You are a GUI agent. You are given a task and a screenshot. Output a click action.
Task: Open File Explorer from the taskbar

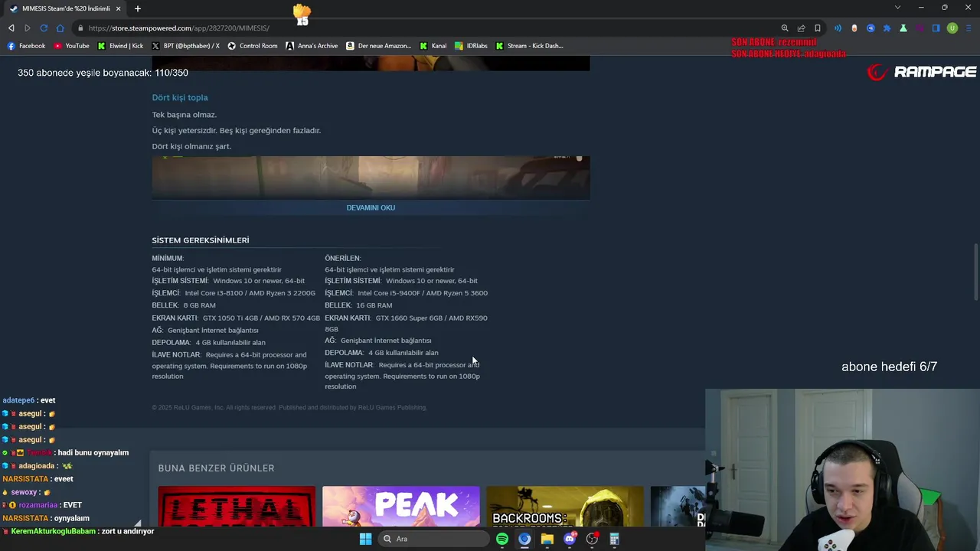tap(547, 539)
